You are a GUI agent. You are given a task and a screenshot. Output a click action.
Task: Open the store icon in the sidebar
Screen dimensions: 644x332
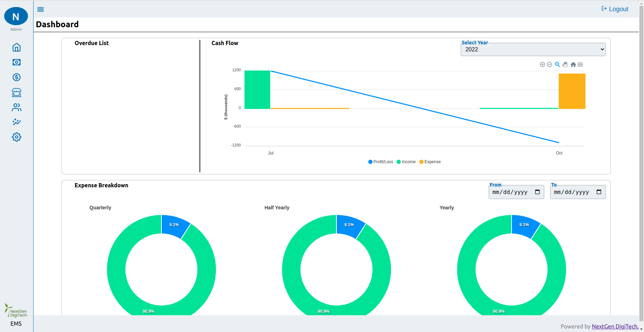[x=16, y=92]
